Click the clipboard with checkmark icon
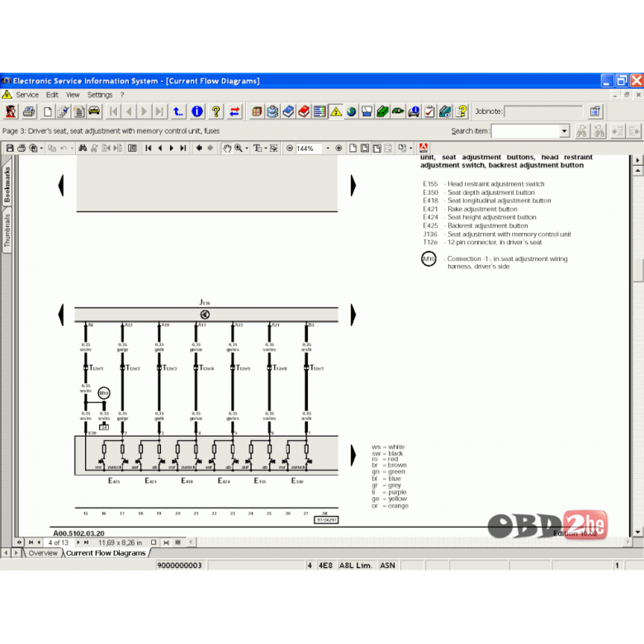 429,111
